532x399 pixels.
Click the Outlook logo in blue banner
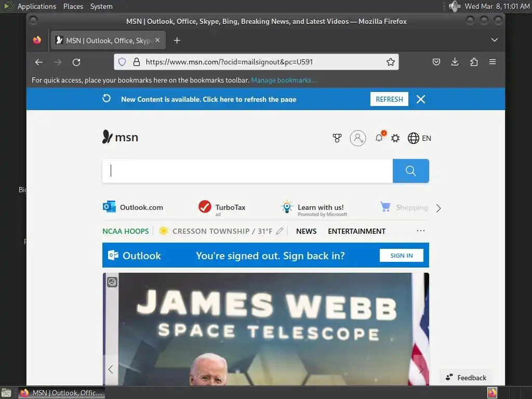click(135, 256)
